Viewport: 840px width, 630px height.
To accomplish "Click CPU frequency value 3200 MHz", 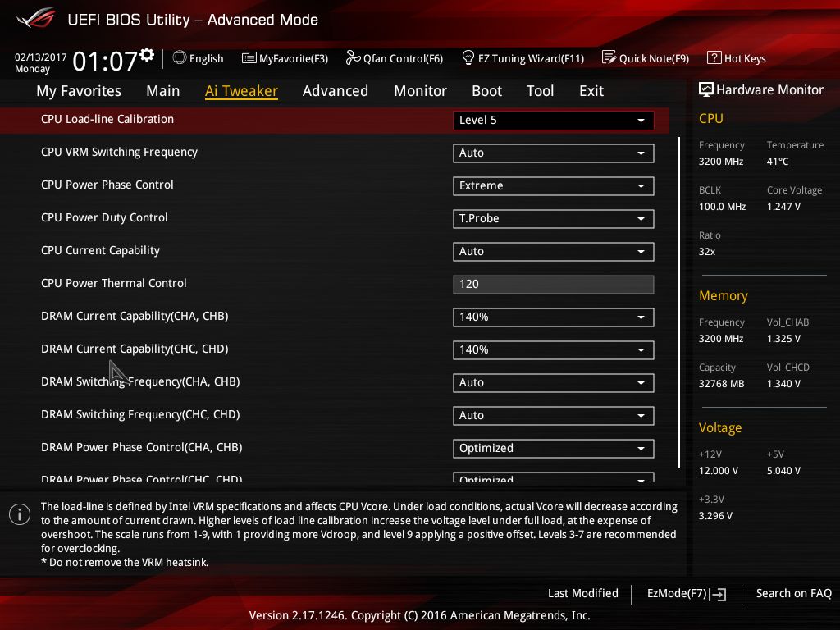I will pos(721,162).
